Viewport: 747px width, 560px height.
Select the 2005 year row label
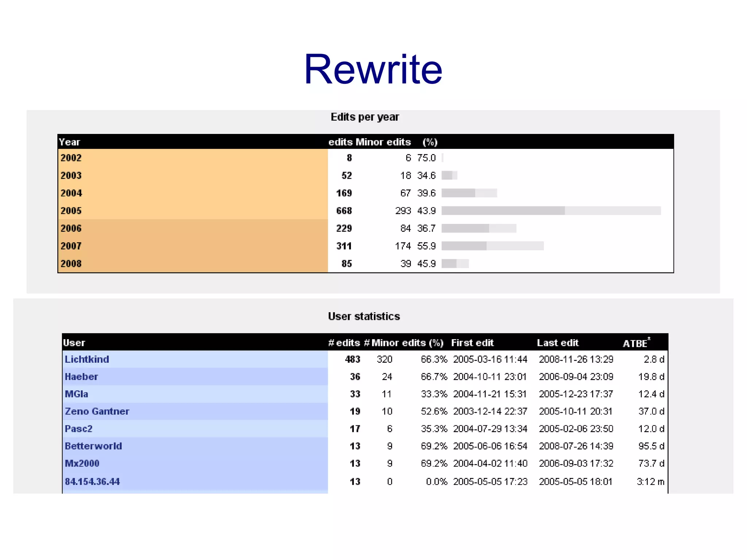click(x=71, y=211)
